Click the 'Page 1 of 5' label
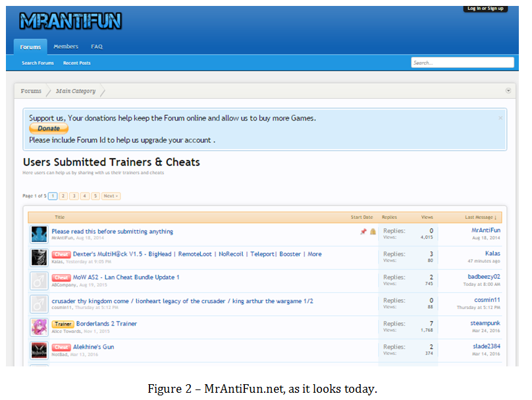The width and height of the screenshot is (532, 400). tap(34, 196)
